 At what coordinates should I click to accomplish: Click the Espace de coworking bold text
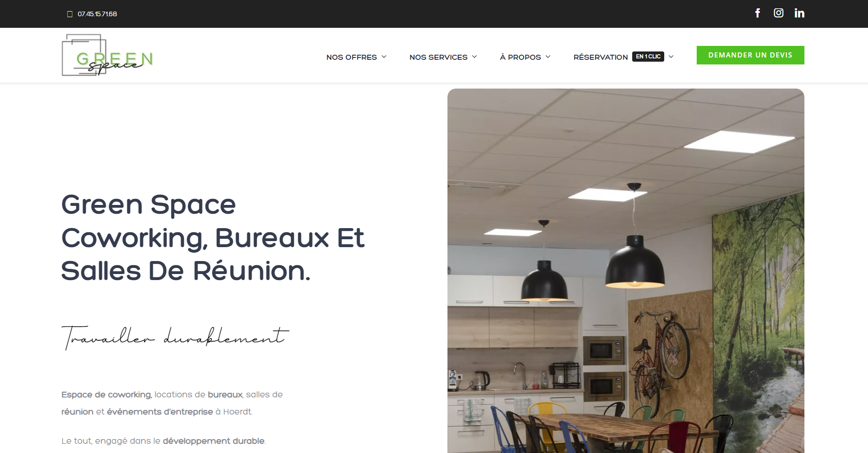pyautogui.click(x=106, y=395)
